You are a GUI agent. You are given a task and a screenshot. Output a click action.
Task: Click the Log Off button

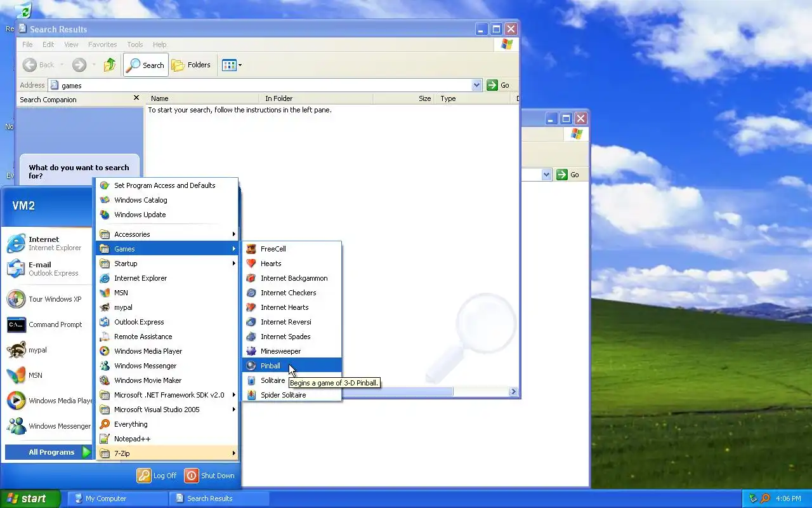157,476
